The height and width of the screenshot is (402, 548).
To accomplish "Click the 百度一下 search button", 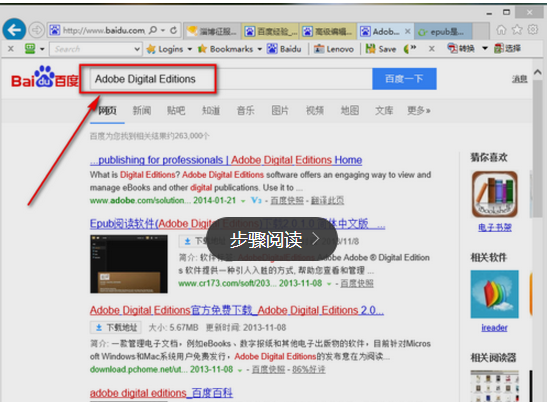I will click(x=404, y=79).
